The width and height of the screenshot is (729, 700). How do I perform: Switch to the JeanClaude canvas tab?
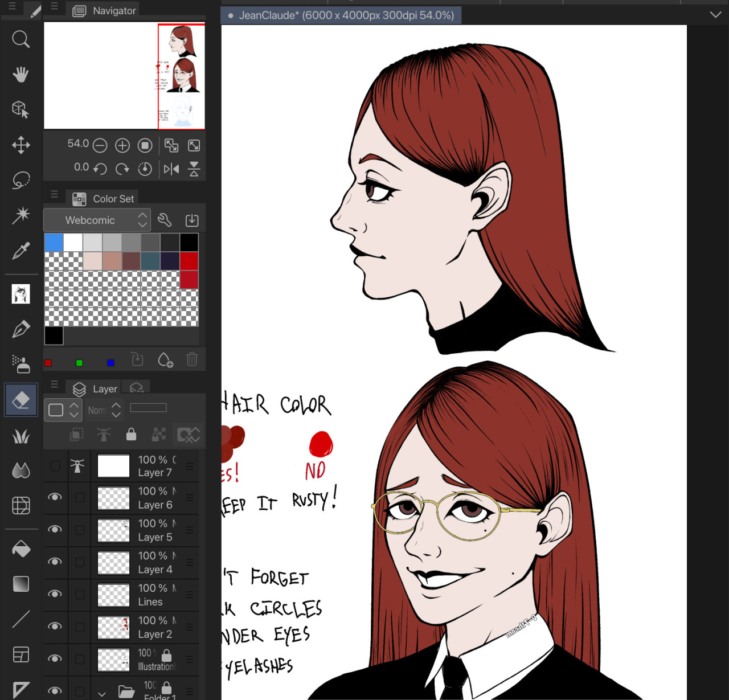click(341, 15)
